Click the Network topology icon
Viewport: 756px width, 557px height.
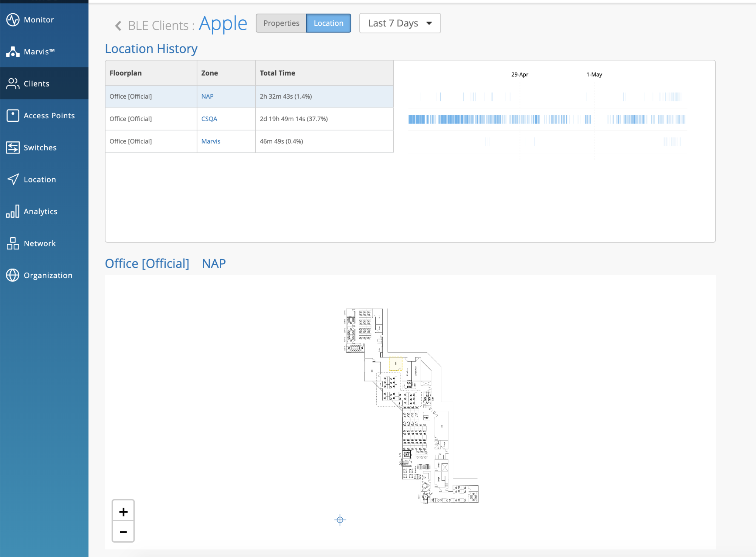click(x=13, y=244)
